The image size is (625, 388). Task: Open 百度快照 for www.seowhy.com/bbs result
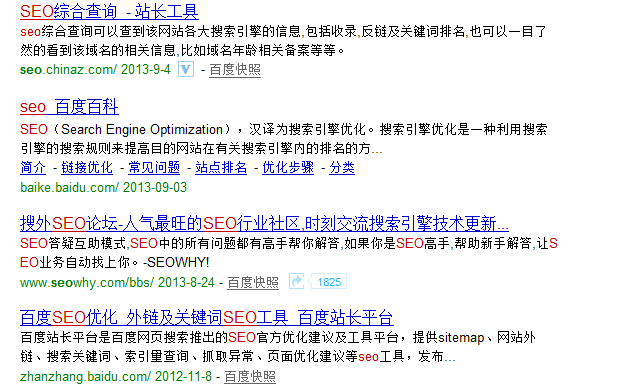point(253,282)
